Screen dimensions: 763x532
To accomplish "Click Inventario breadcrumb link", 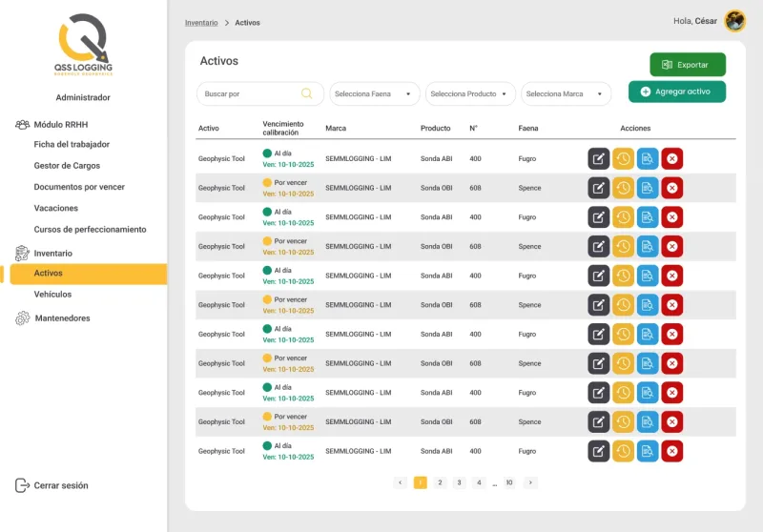I will [x=201, y=23].
